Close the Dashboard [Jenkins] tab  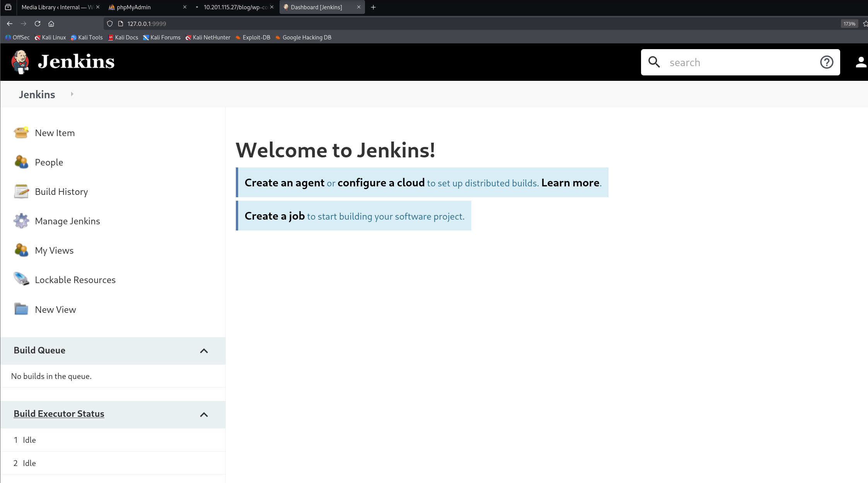point(359,7)
